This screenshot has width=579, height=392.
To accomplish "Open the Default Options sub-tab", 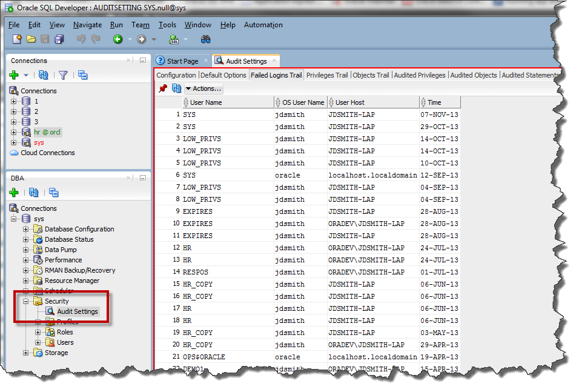I will point(223,75).
